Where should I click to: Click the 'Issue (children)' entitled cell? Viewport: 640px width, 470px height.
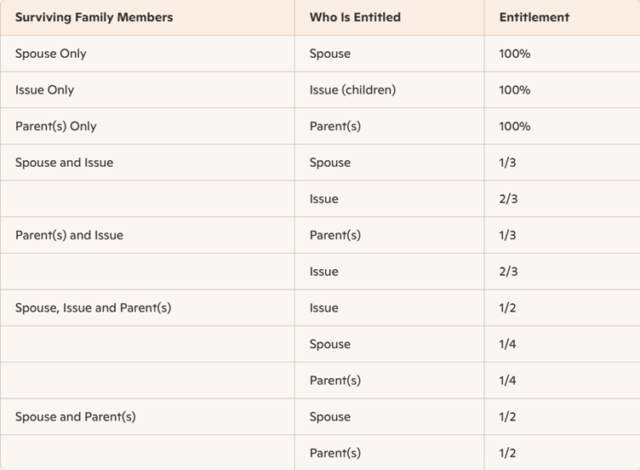[x=352, y=90]
